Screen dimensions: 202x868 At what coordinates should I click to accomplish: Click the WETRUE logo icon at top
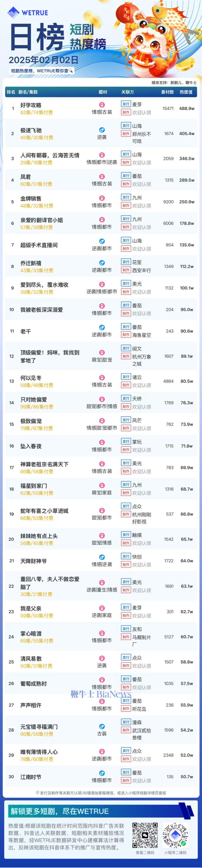(x=14, y=12)
